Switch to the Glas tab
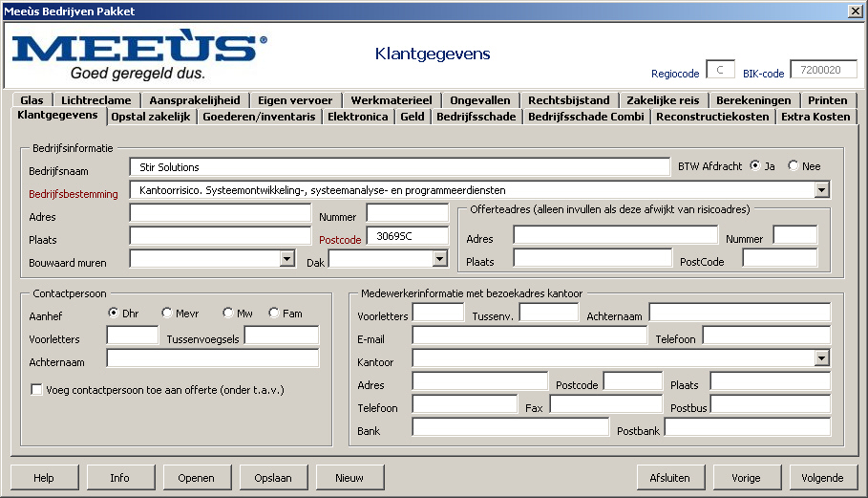The width and height of the screenshot is (868, 498). pos(32,100)
